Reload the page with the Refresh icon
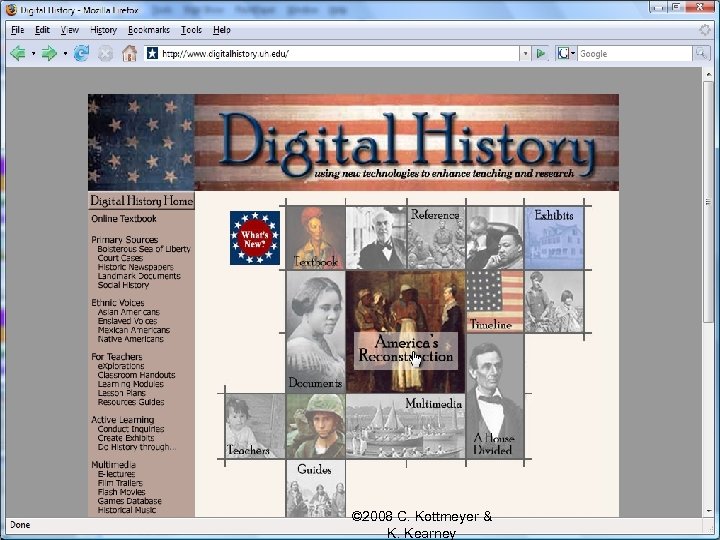The height and width of the screenshot is (540, 720). tap(81, 54)
